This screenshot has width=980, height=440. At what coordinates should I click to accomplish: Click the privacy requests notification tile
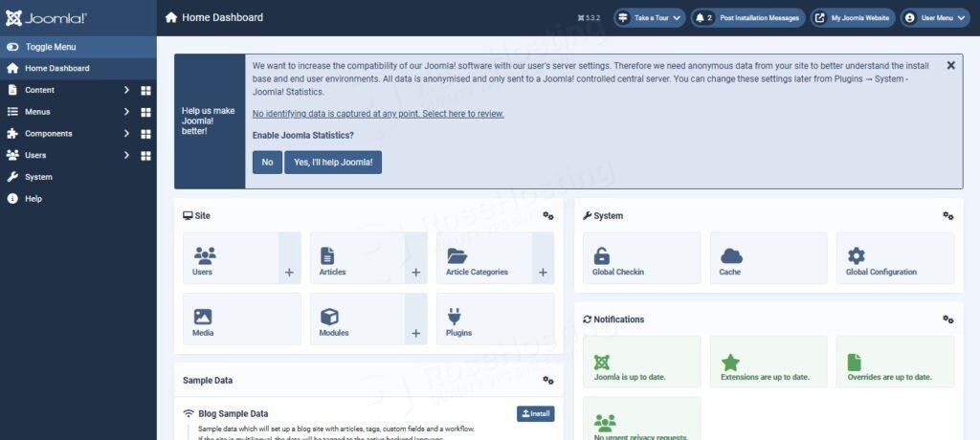point(642,418)
